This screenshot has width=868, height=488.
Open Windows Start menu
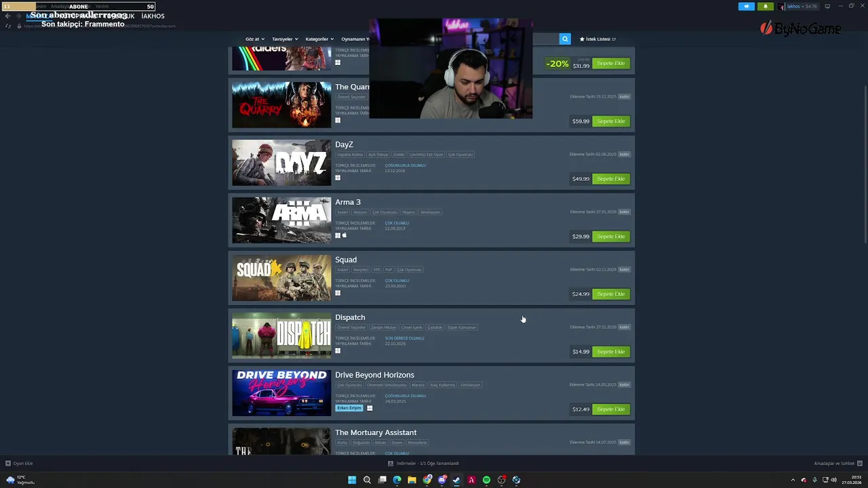pos(352,480)
